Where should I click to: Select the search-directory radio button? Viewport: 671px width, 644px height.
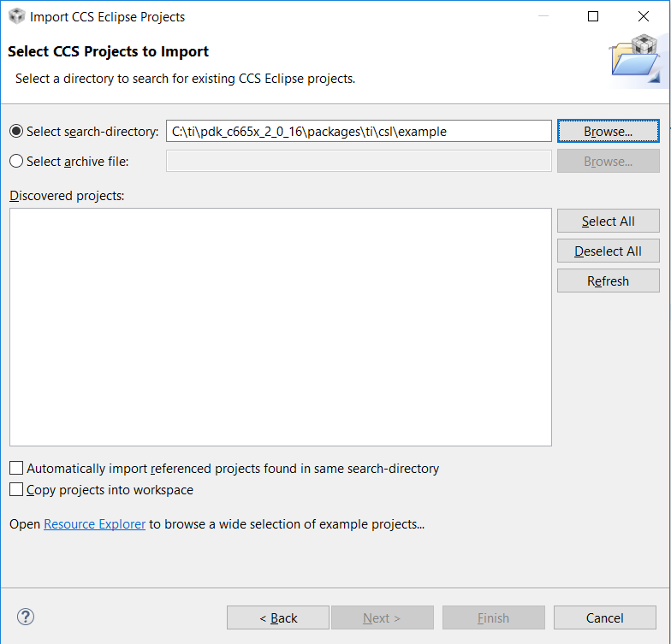click(16, 132)
